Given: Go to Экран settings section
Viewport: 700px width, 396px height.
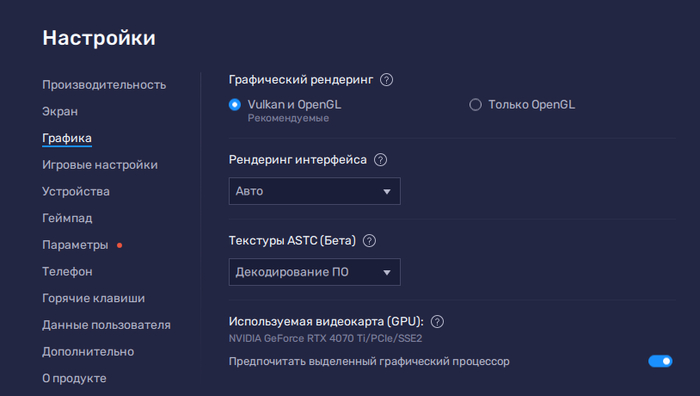Looking at the screenshot, I should [x=60, y=112].
